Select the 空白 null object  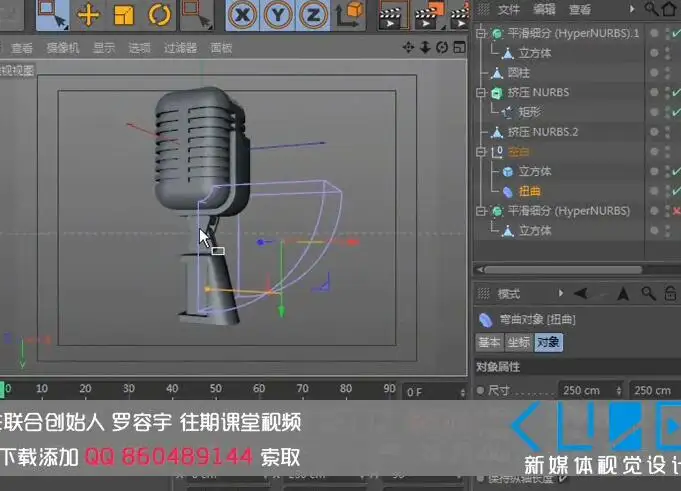point(519,152)
